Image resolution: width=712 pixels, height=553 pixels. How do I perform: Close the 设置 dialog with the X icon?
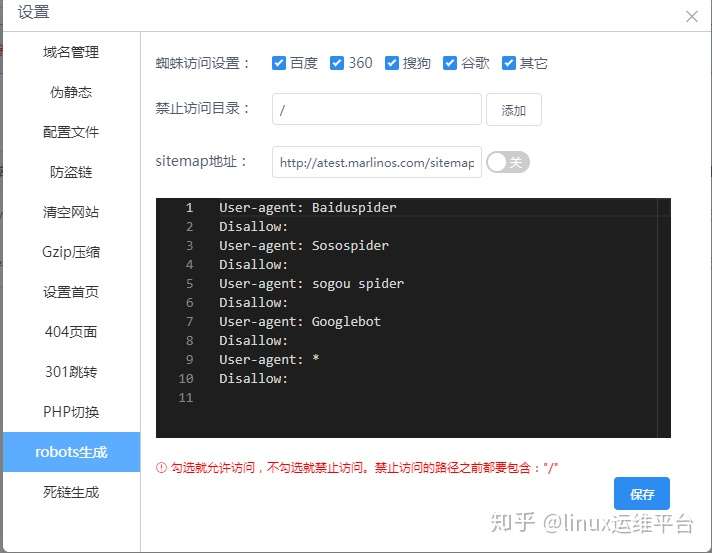(692, 16)
